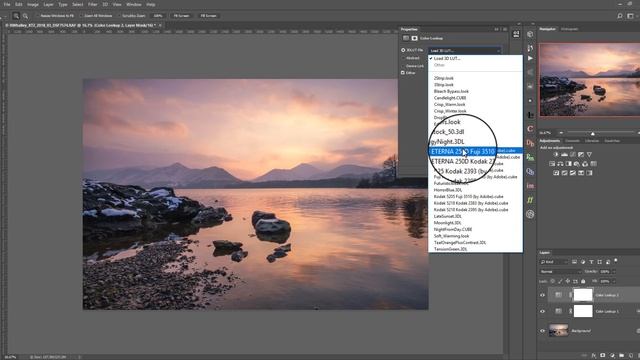Open the 3D panel icon in dock

pyautogui.click(x=530, y=34)
